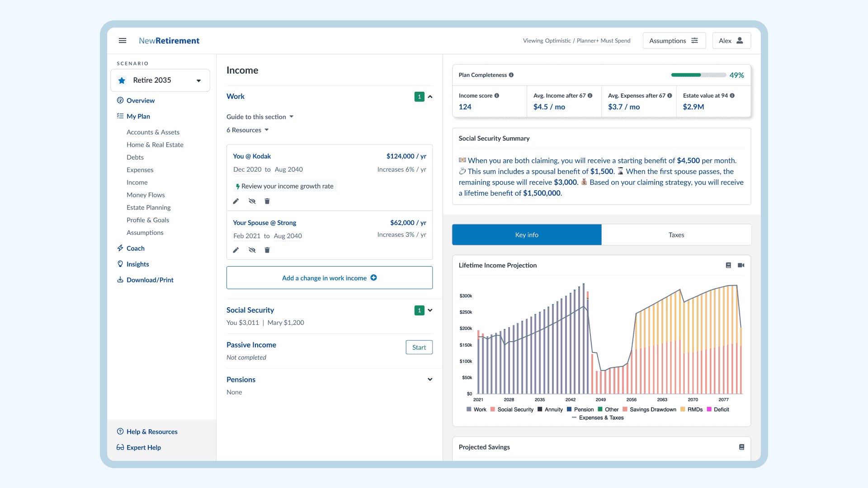Expand the Pensions section
Viewport: 868px width, 488px height.
(430, 380)
